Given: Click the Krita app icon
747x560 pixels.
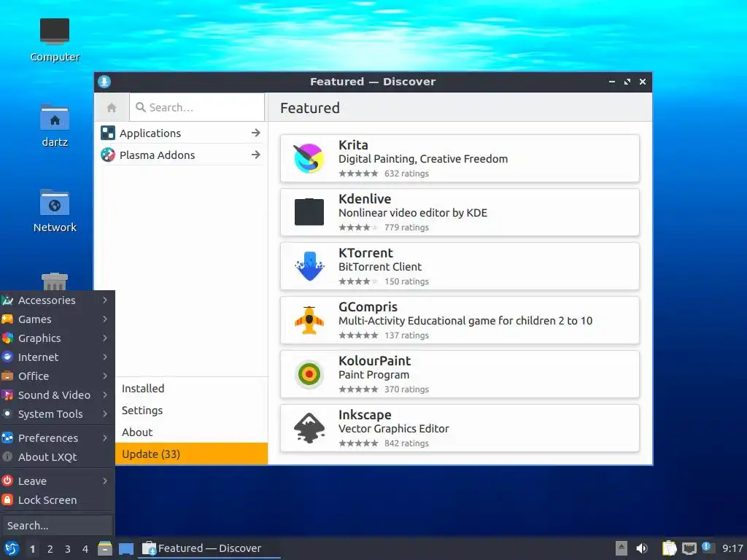Looking at the screenshot, I should pyautogui.click(x=309, y=158).
